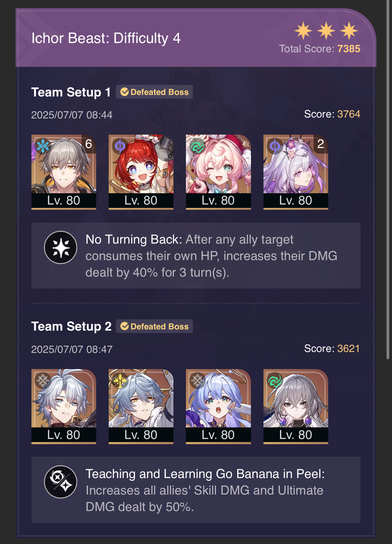This screenshot has width=392, height=544.
Task: Click the Defeated Boss checkmark for Team Setup 1
Action: 124,92
